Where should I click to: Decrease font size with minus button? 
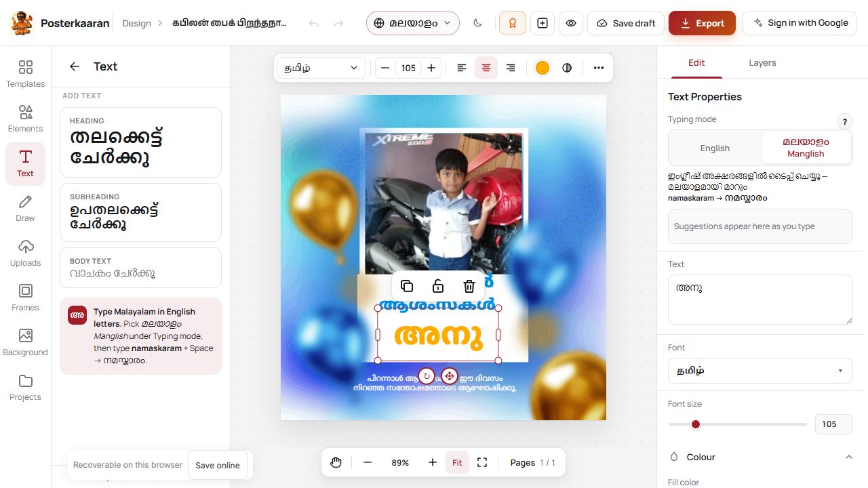click(385, 68)
